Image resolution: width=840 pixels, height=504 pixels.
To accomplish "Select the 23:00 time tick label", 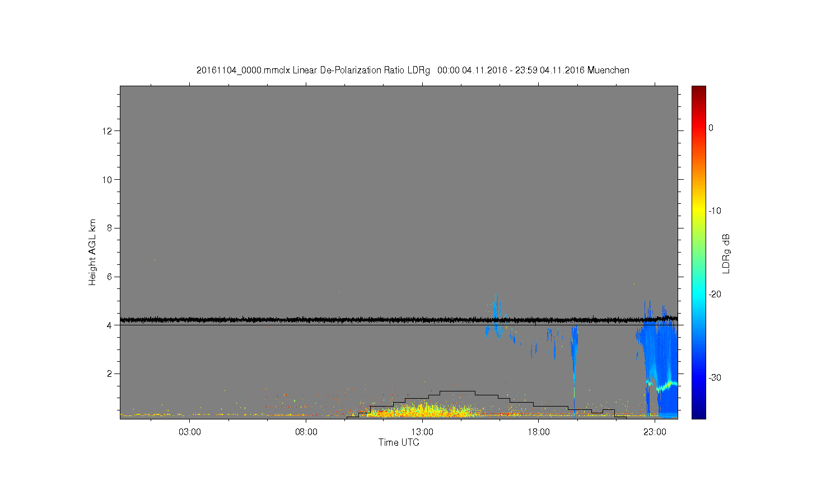I will 655,432.
